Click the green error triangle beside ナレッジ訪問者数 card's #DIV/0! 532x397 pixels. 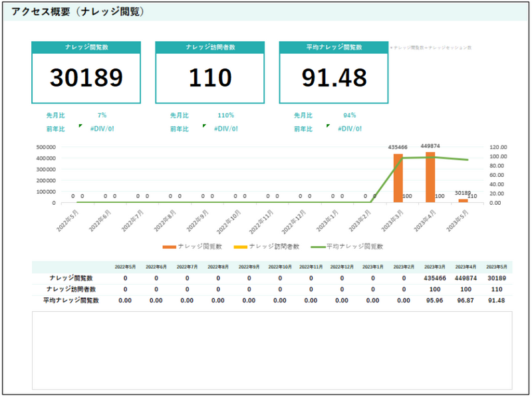[x=204, y=126]
